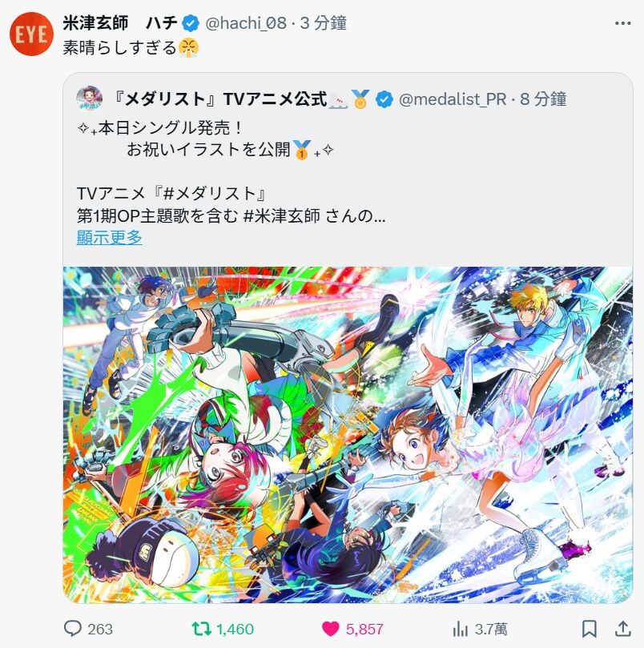Click the share upload icon

[623, 629]
